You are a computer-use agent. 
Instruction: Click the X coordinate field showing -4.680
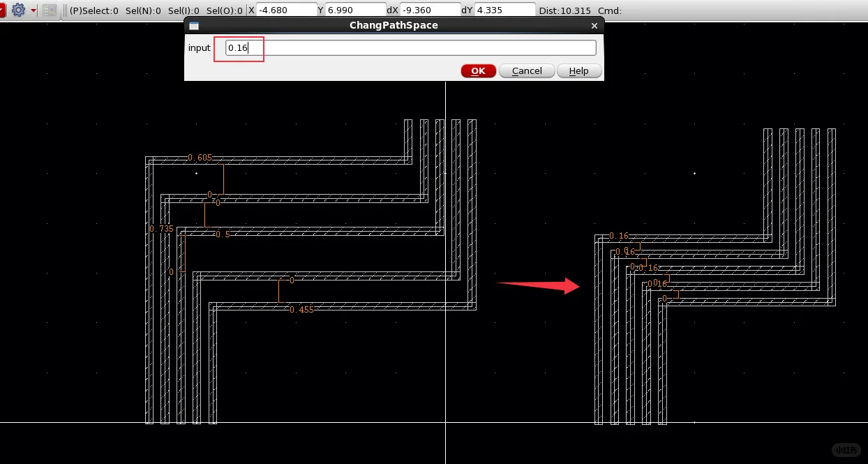(286, 10)
